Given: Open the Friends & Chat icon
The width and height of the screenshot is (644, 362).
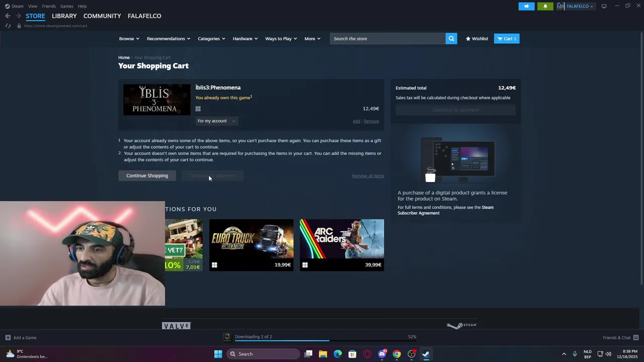Looking at the screenshot, I should (x=636, y=338).
